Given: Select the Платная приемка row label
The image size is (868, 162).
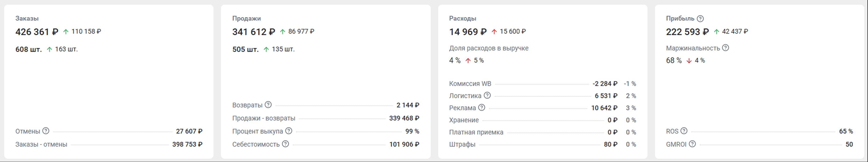Looking at the screenshot, I should (x=476, y=132).
